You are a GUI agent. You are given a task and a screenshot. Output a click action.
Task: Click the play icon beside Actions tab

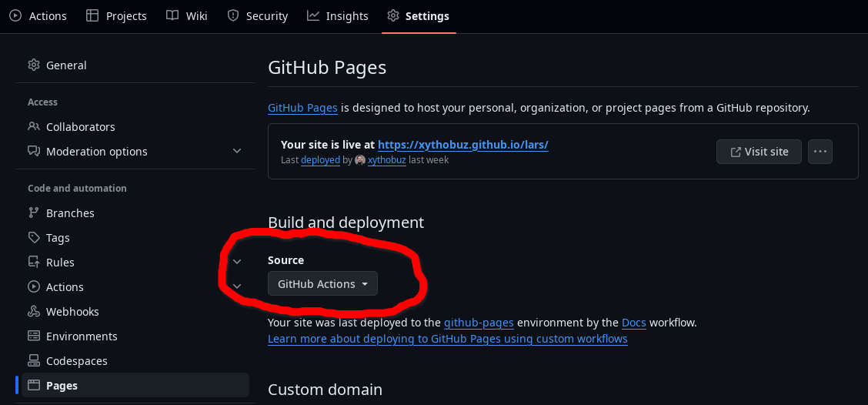[x=15, y=15]
